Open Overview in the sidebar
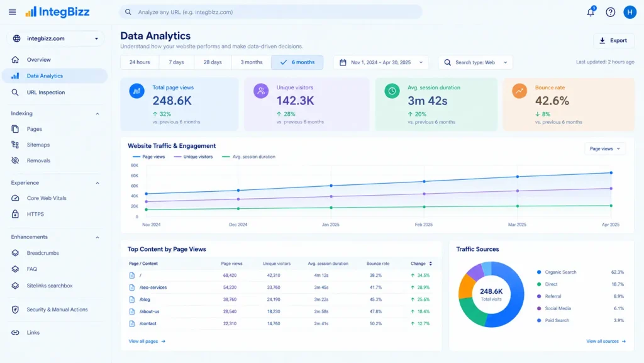644x363 pixels. click(55, 60)
